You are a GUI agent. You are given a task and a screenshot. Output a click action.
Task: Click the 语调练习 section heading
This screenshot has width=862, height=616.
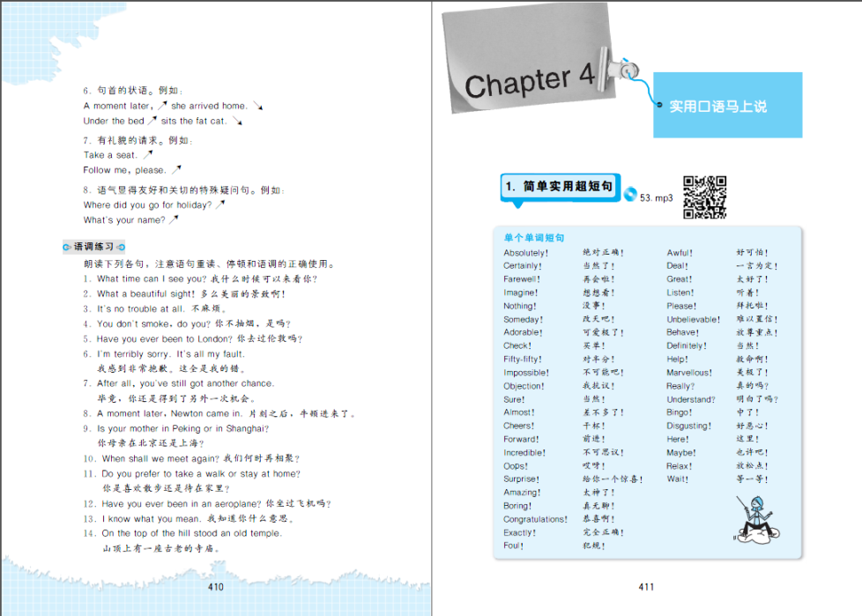click(94, 247)
